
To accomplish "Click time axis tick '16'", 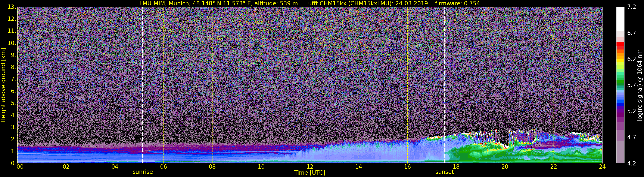I will 407,167.
